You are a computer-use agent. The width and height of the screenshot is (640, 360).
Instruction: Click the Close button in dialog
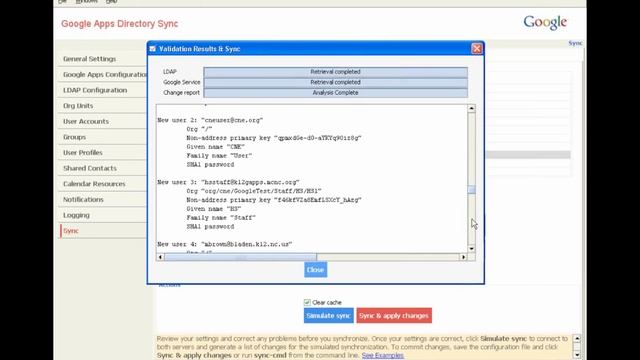click(316, 270)
